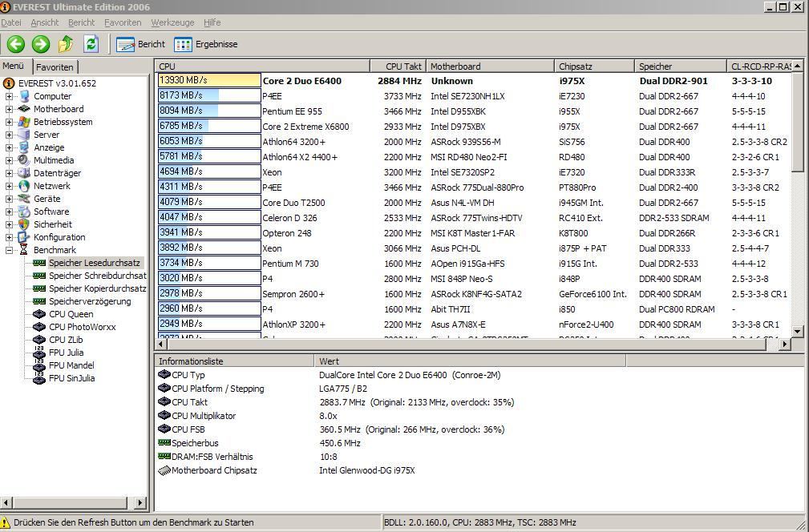Screen dimensions: 809x532
Task: Open the Ansicht menu
Action: tap(45, 22)
